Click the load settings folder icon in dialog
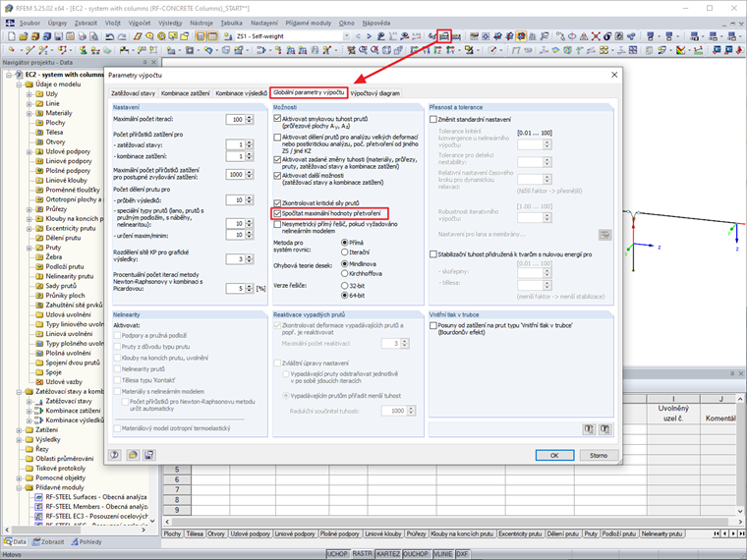The image size is (747, 560). [133, 455]
